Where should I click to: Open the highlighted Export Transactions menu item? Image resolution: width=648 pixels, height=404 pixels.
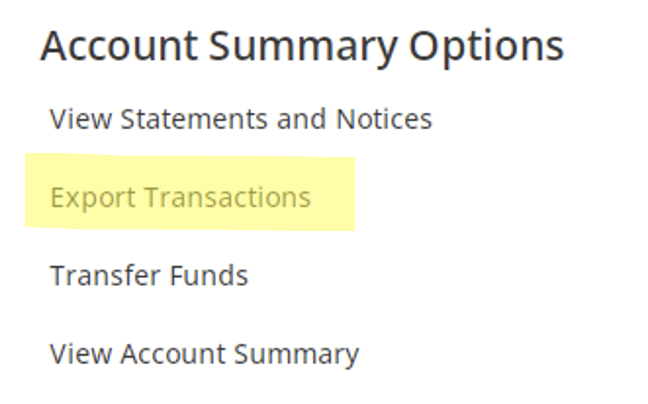point(180,197)
